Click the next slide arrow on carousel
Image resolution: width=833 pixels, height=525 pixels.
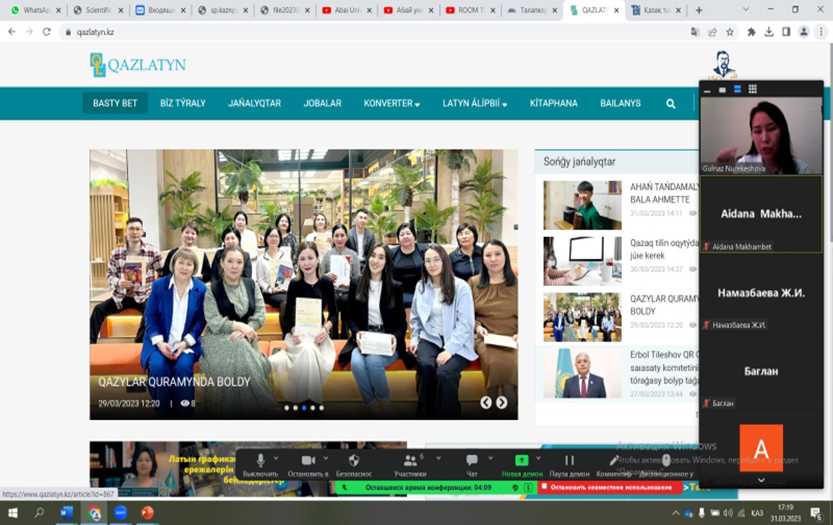[501, 403]
